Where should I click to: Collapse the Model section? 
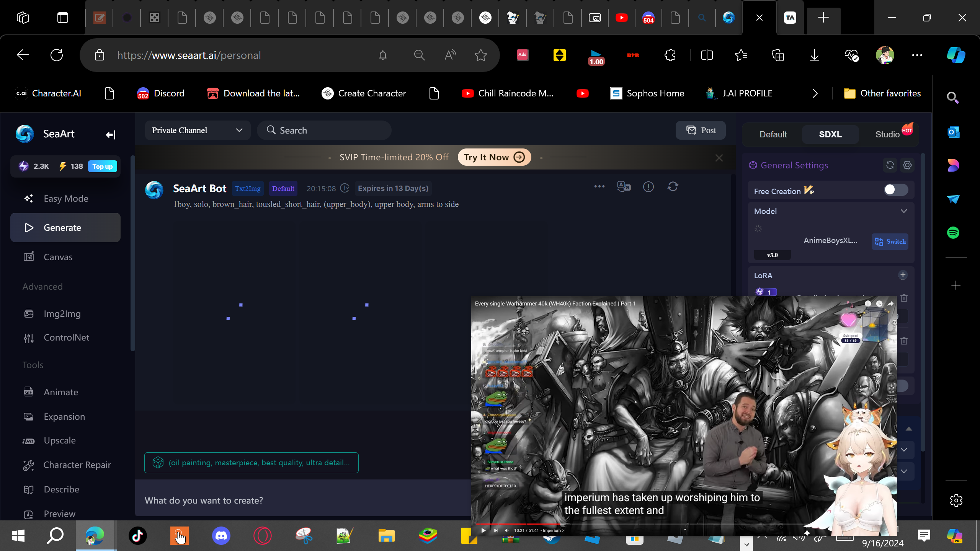pos(904,211)
